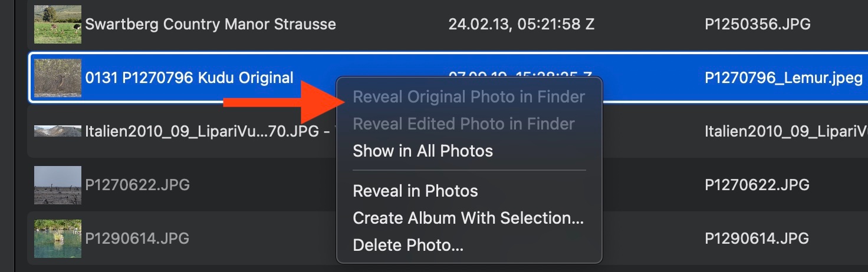
Task: Click the greyed P1270622.JPG title
Action: pyautogui.click(x=137, y=185)
